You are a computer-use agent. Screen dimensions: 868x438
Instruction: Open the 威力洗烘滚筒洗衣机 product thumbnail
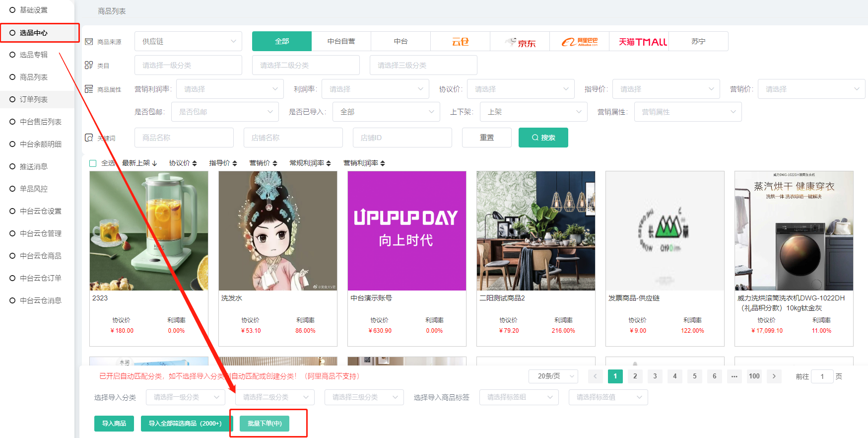(x=794, y=231)
